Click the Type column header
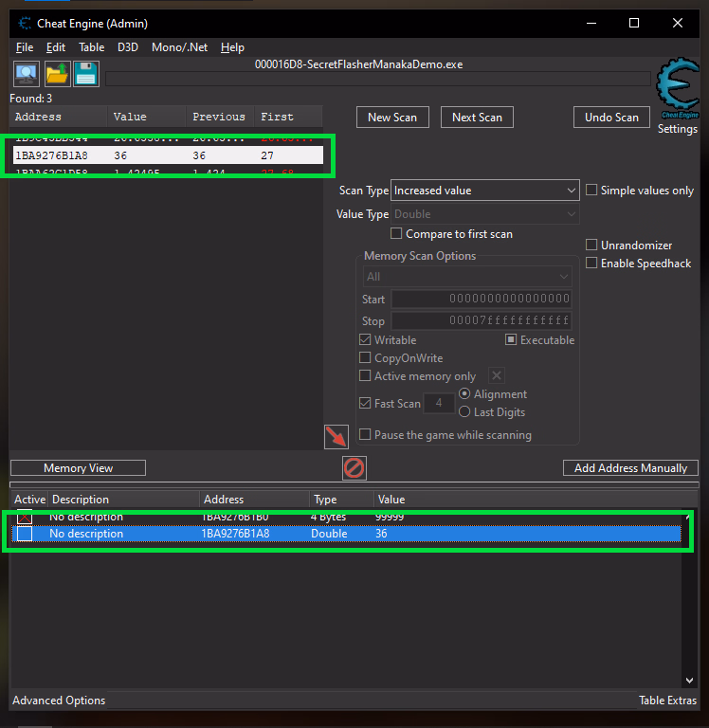 tap(342, 500)
